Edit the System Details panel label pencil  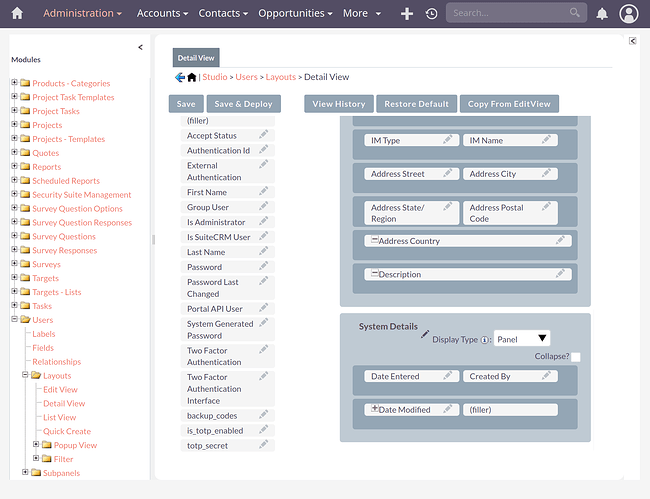tap(425, 334)
